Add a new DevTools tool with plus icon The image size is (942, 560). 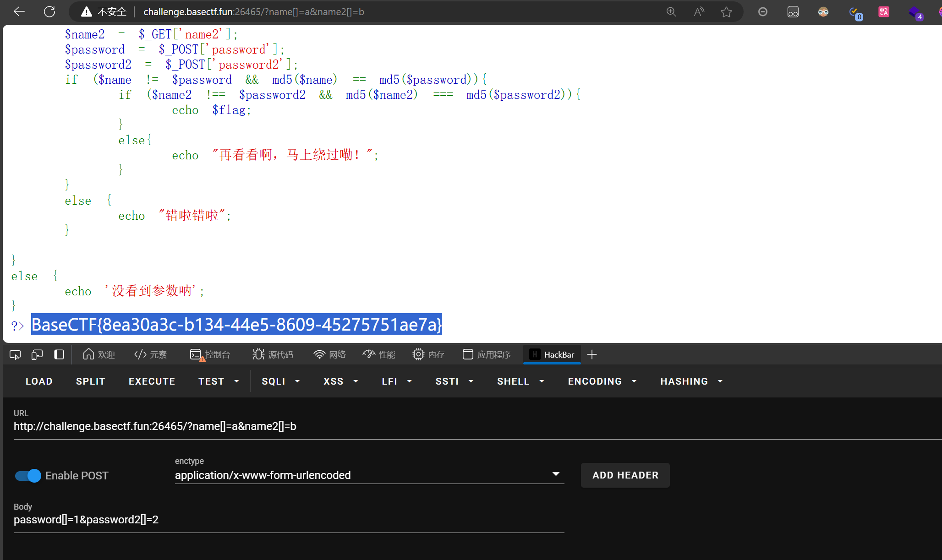tap(592, 354)
